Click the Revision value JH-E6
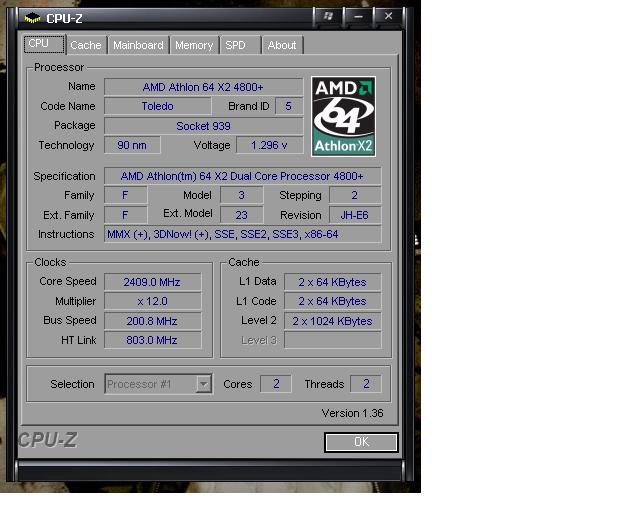Screen dimensions: 640x512 click(355, 215)
